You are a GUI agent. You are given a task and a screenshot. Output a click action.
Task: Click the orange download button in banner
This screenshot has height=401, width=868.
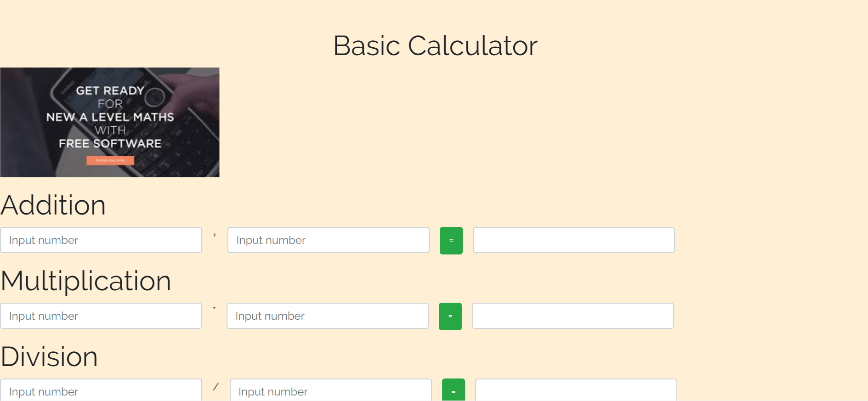(110, 160)
